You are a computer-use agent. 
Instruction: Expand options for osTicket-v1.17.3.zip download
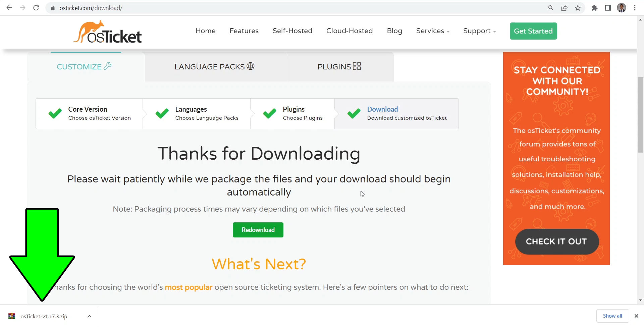(x=89, y=316)
